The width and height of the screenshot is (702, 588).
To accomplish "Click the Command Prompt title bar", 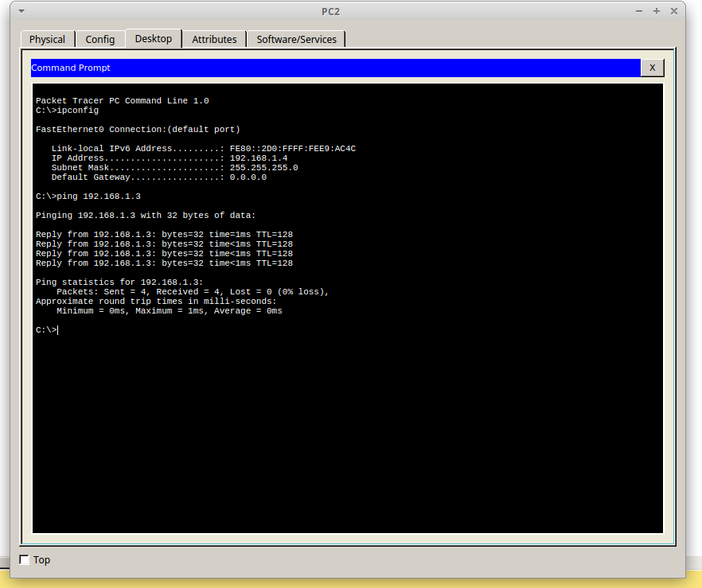I will [x=336, y=68].
